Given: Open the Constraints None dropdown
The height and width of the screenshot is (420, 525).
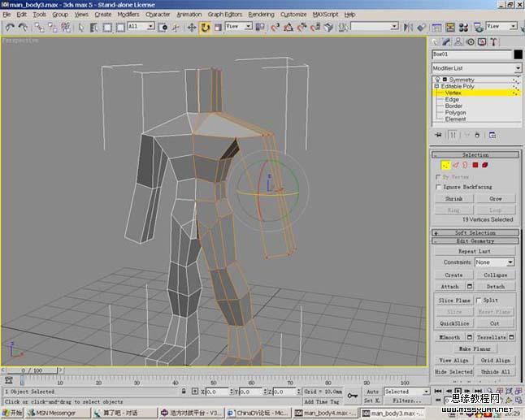Looking at the screenshot, I should point(495,262).
